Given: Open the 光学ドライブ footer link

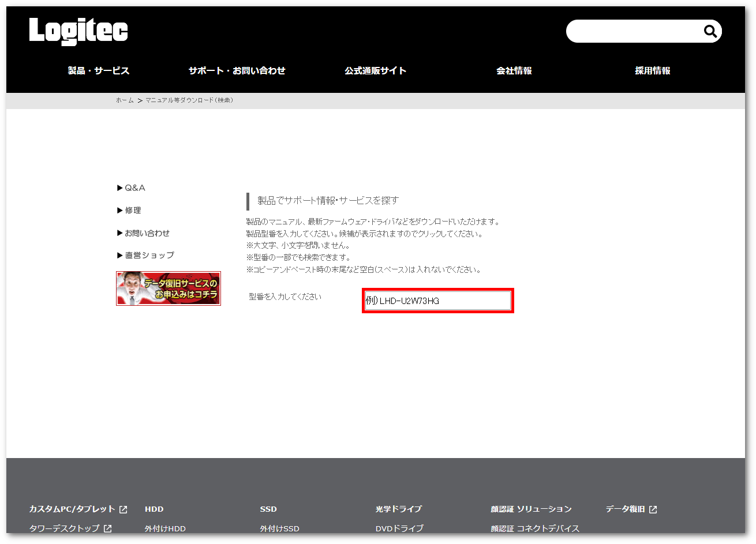Looking at the screenshot, I should [x=399, y=509].
